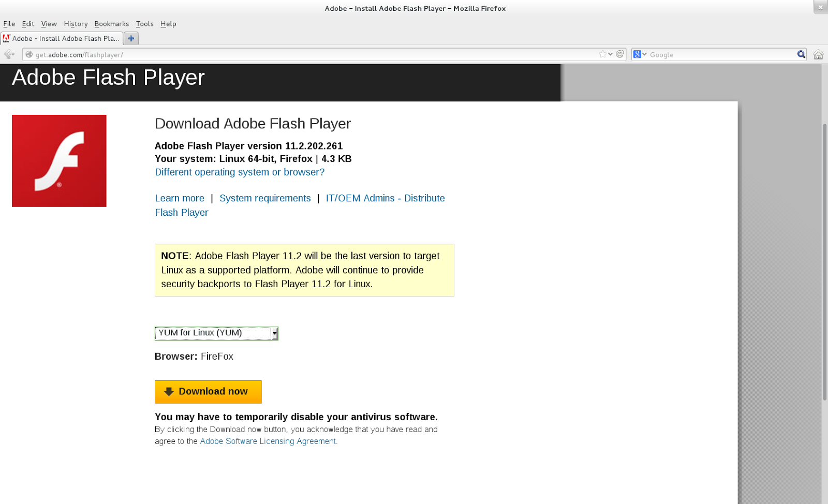The height and width of the screenshot is (504, 828).
Task: Click the red Flash Player logo
Action: pos(59,161)
